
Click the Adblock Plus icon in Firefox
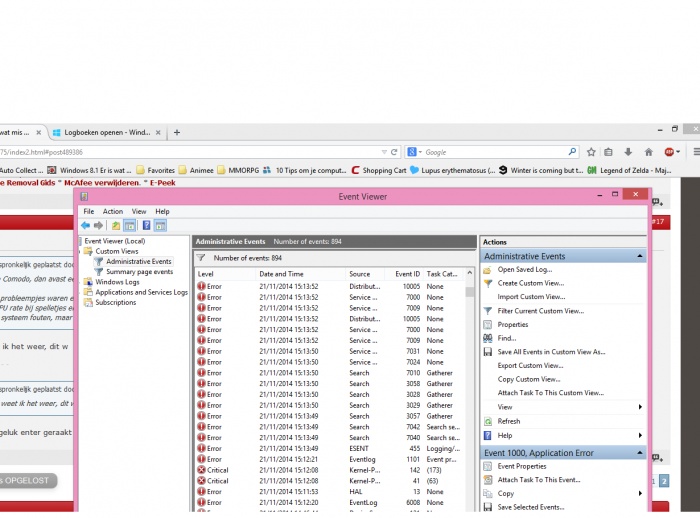tap(669, 152)
